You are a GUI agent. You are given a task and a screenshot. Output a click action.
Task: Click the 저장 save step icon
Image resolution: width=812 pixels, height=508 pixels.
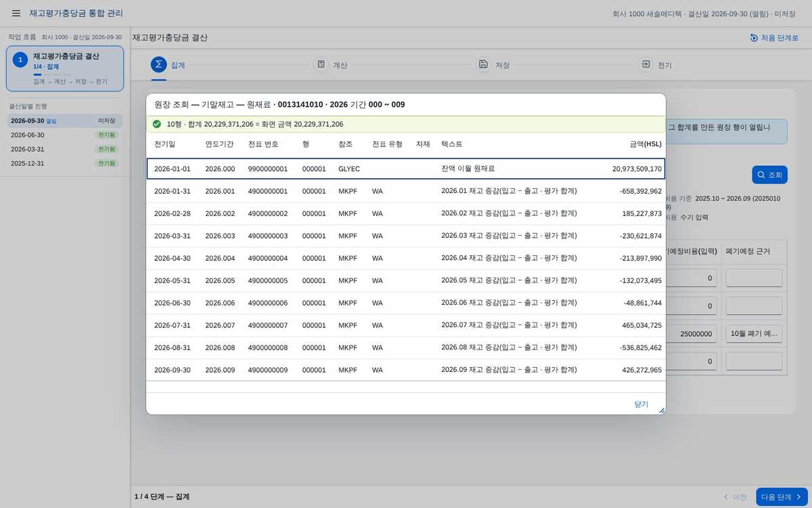pos(483,64)
